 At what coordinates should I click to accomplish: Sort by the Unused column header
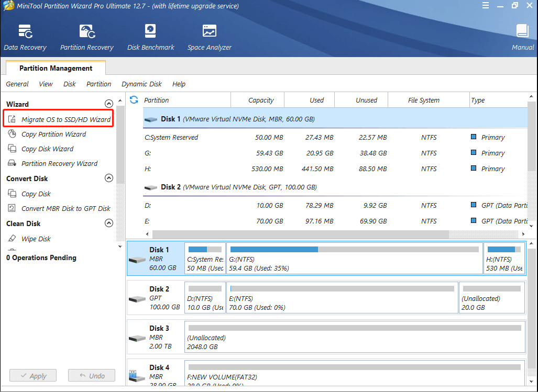[x=361, y=100]
